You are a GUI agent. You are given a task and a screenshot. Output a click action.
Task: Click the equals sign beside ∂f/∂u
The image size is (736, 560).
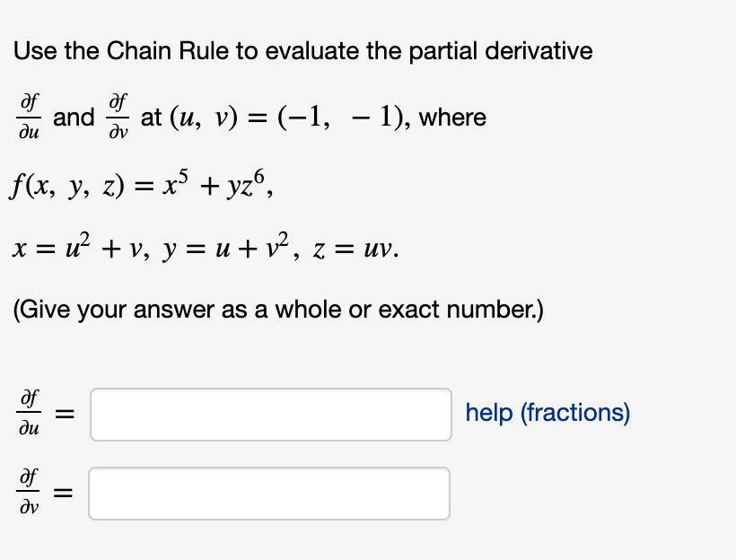[65, 414]
